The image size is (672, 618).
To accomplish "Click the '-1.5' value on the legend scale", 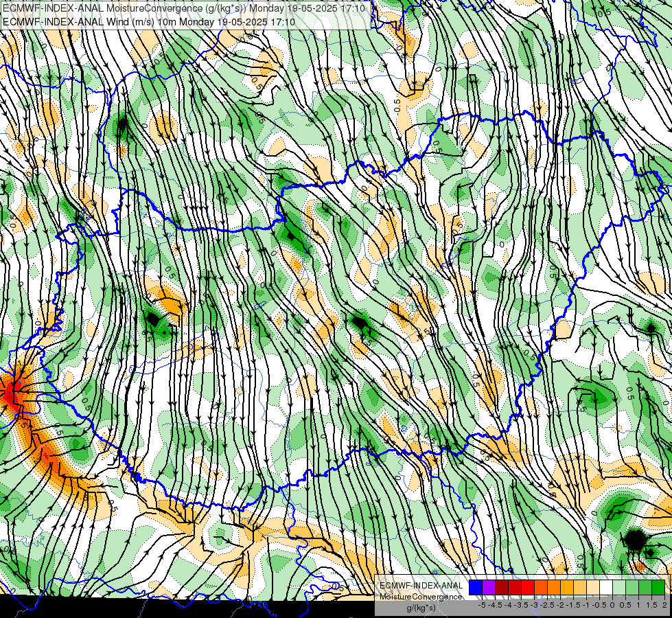I will click(x=573, y=605).
